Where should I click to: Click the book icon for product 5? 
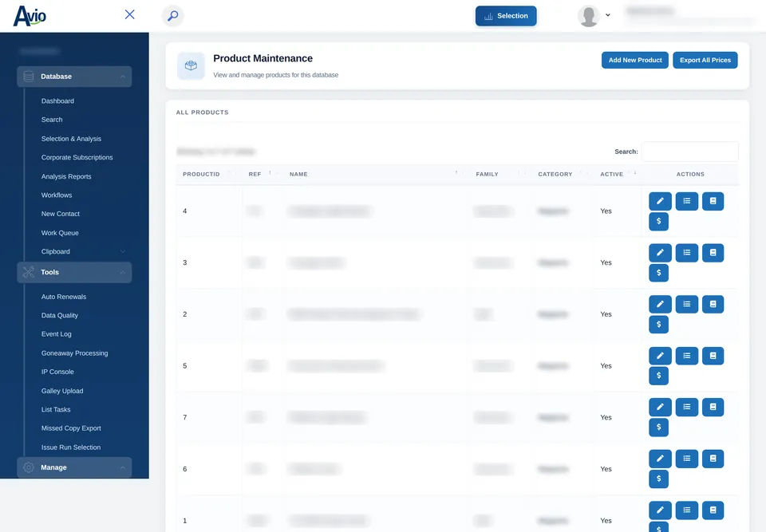point(713,357)
